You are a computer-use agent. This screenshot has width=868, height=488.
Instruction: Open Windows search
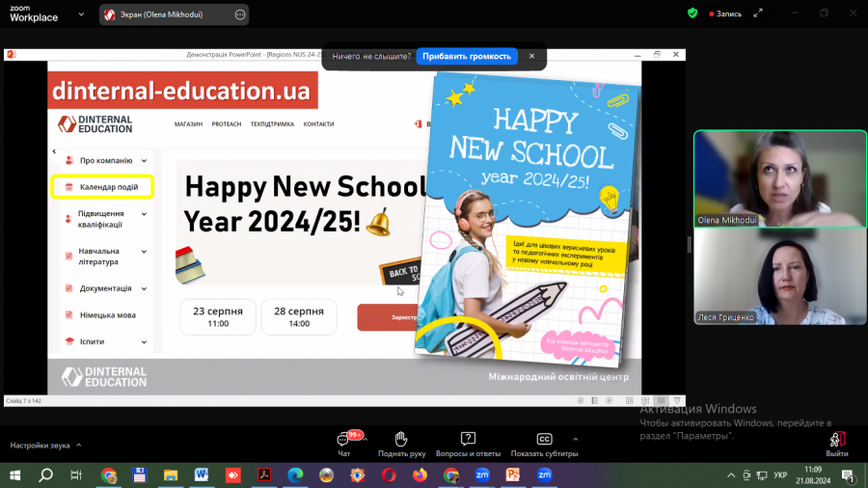tap(46, 475)
